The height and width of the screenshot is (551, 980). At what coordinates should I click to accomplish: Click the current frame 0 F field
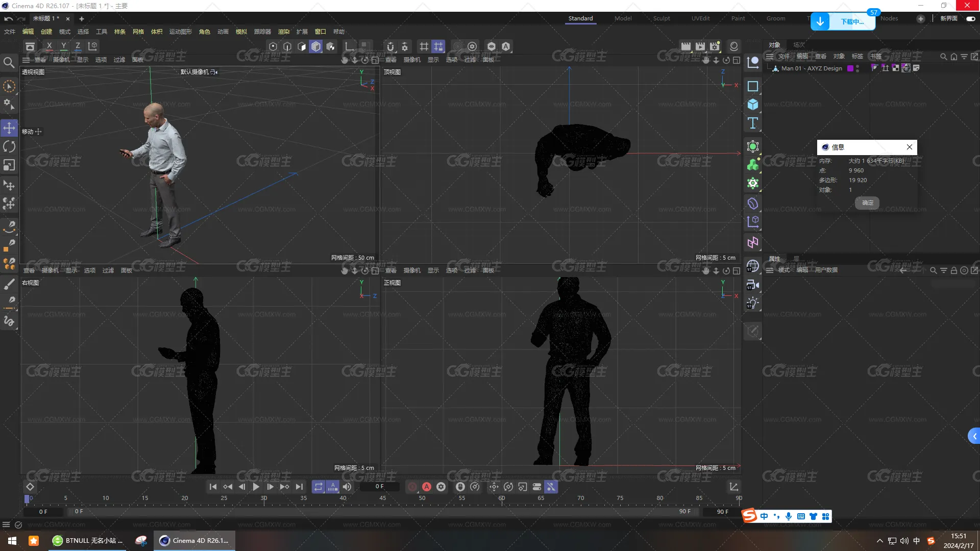[379, 487]
